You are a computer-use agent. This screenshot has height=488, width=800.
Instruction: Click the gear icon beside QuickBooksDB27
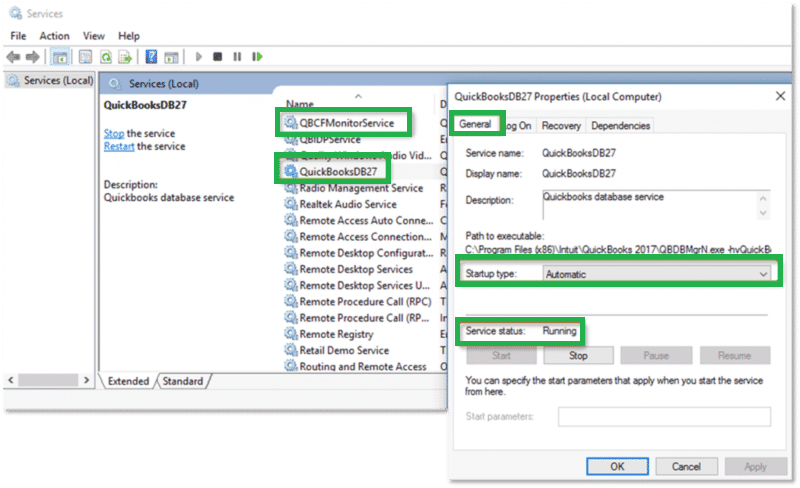(x=291, y=171)
